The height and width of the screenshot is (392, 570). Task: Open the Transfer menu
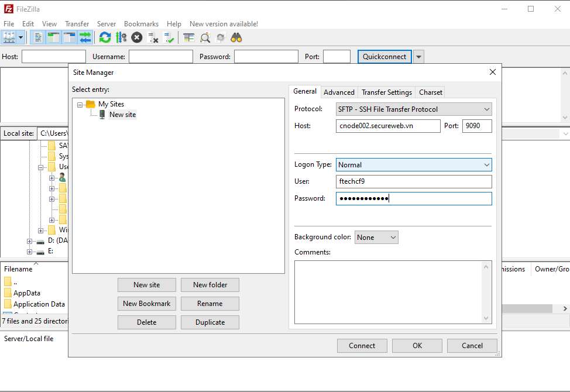pyautogui.click(x=77, y=24)
